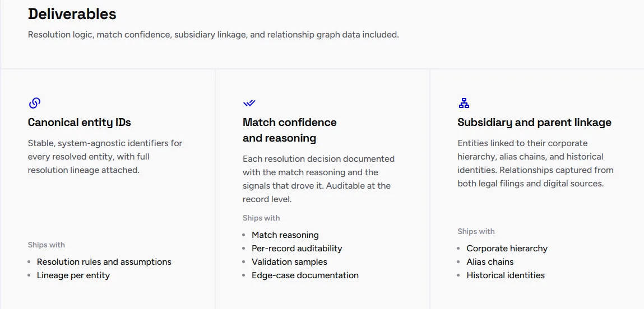Select the Deliverables heading
The width and height of the screenshot is (644, 309).
pos(72,14)
